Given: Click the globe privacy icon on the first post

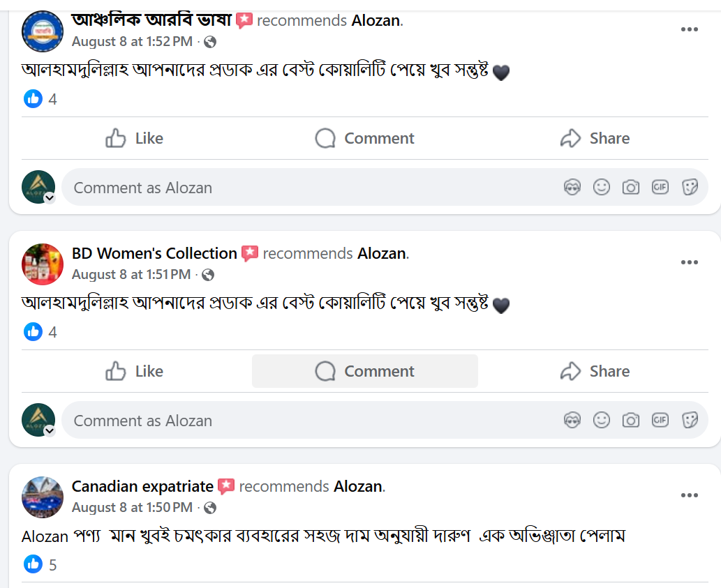Looking at the screenshot, I should click(209, 42).
